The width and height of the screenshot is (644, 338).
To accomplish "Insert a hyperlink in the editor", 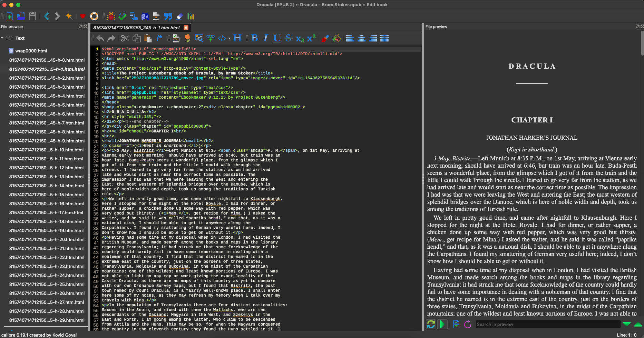I will click(x=211, y=38).
